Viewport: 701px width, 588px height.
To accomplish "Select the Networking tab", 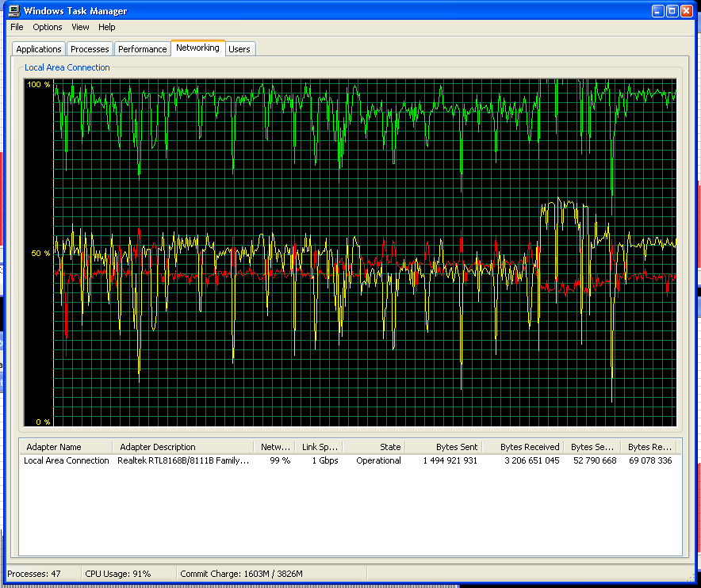I will [197, 48].
